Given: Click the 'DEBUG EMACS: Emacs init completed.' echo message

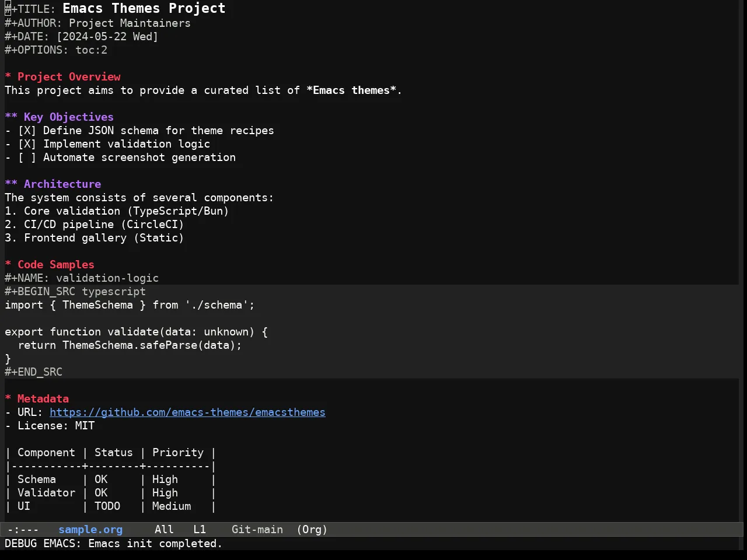Looking at the screenshot, I should [x=114, y=544].
